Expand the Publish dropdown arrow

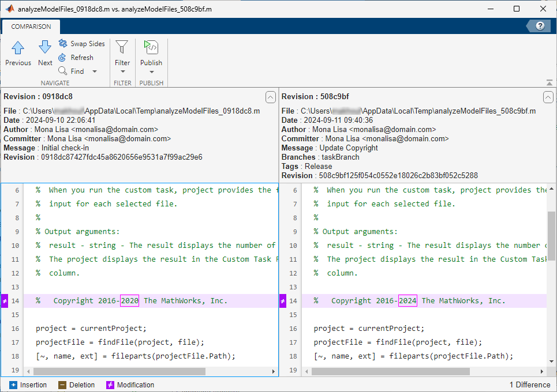pyautogui.click(x=152, y=72)
